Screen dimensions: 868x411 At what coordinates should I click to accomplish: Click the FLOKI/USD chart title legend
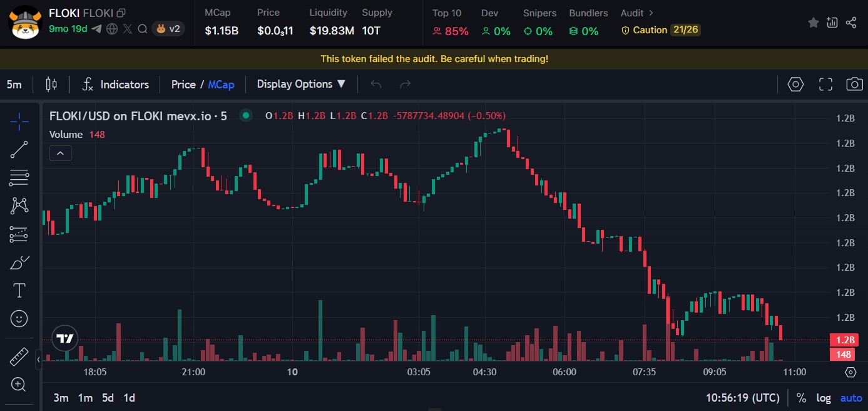(x=138, y=116)
